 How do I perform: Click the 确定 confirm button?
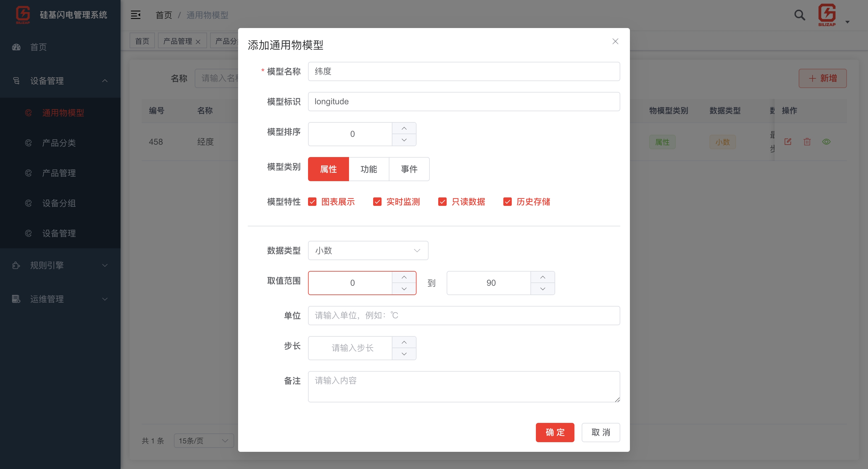pos(555,432)
